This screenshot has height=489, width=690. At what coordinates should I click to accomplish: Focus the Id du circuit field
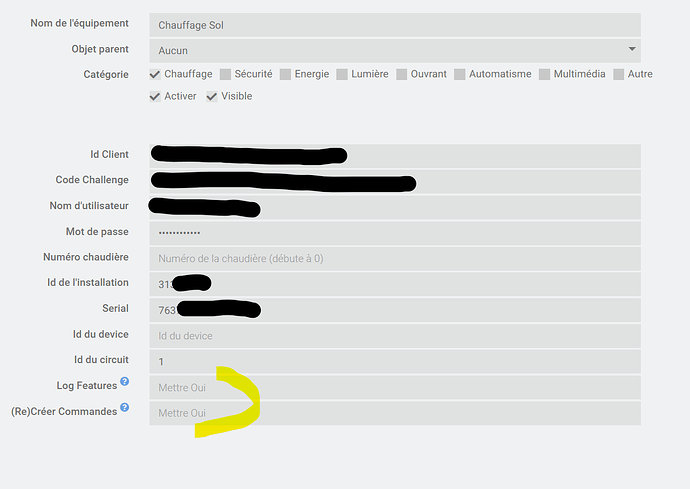[395, 362]
